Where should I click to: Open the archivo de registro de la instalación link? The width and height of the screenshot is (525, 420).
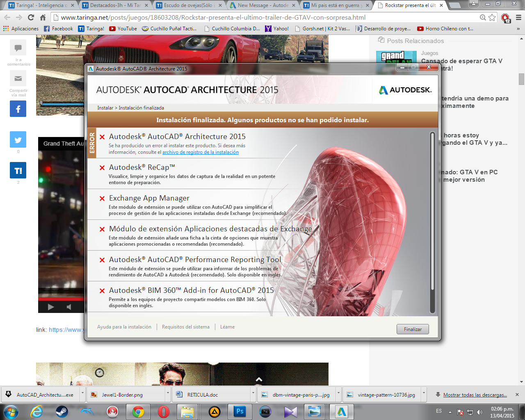[201, 152]
